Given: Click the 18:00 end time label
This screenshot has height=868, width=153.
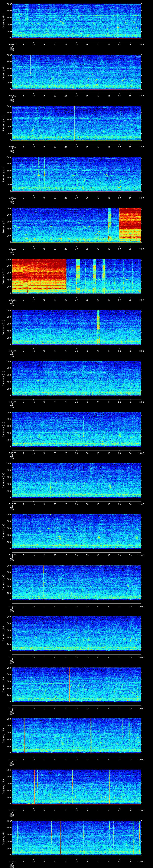Looking at the screenshot, I should pyautogui.click(x=141, y=861).
